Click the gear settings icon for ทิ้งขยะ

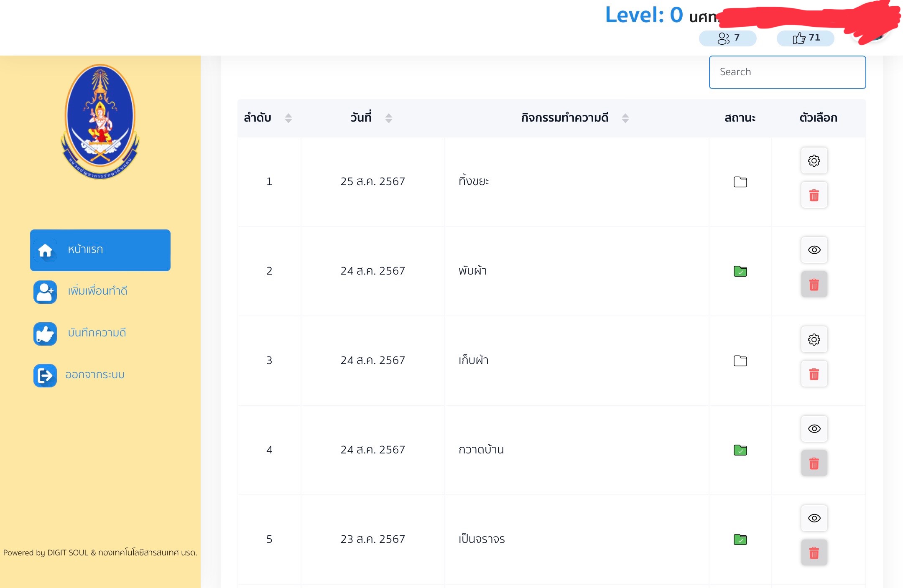point(814,160)
